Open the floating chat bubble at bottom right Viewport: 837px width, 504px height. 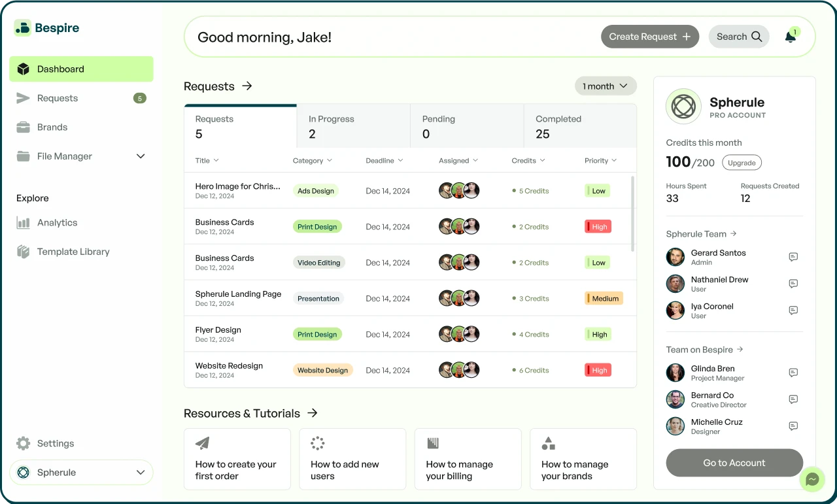(x=812, y=479)
